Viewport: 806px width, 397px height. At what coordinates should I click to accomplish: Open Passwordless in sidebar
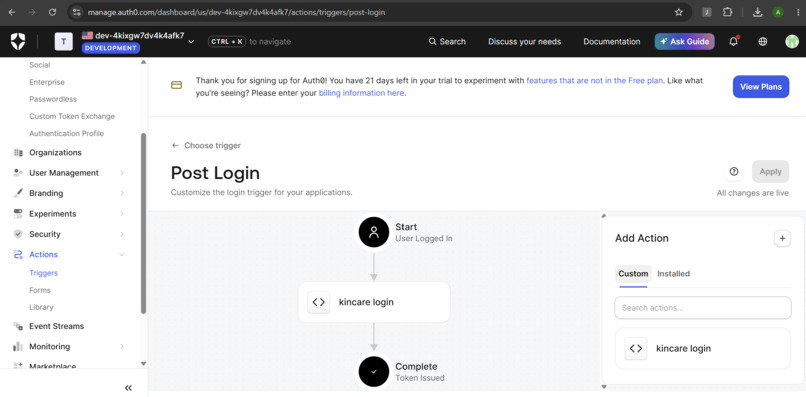coord(53,99)
